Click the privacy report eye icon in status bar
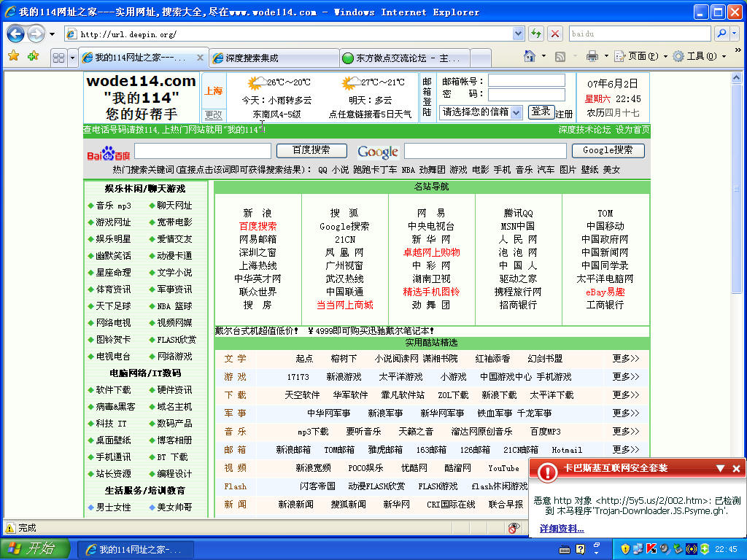This screenshot has width=747, height=560. pyautogui.click(x=514, y=528)
